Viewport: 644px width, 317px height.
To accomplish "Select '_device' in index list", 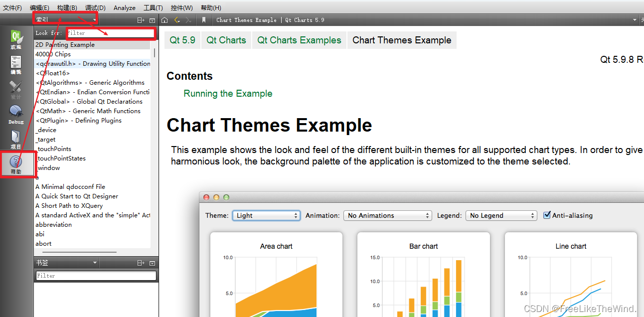I will tap(92, 130).
